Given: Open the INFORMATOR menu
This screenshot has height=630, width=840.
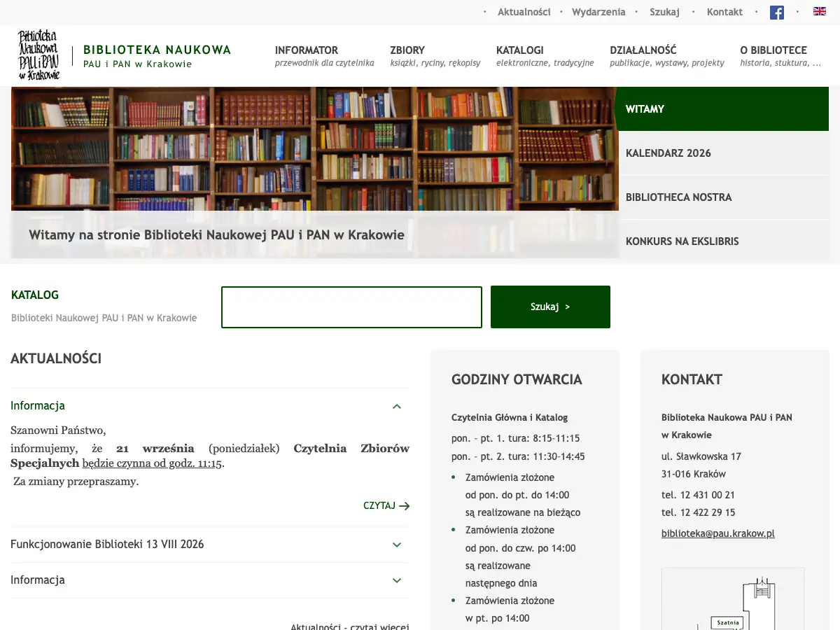Looking at the screenshot, I should point(324,56).
